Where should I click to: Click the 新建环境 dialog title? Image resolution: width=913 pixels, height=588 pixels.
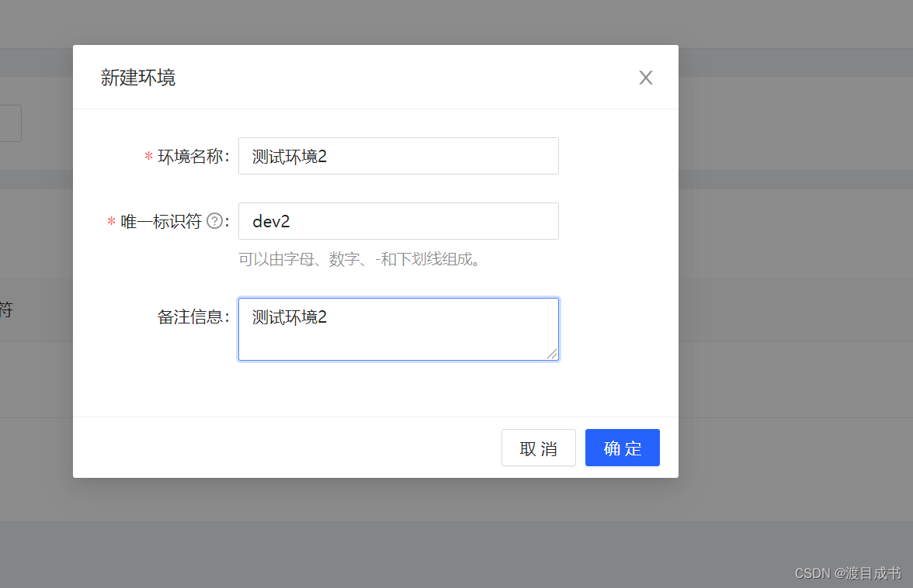(138, 78)
